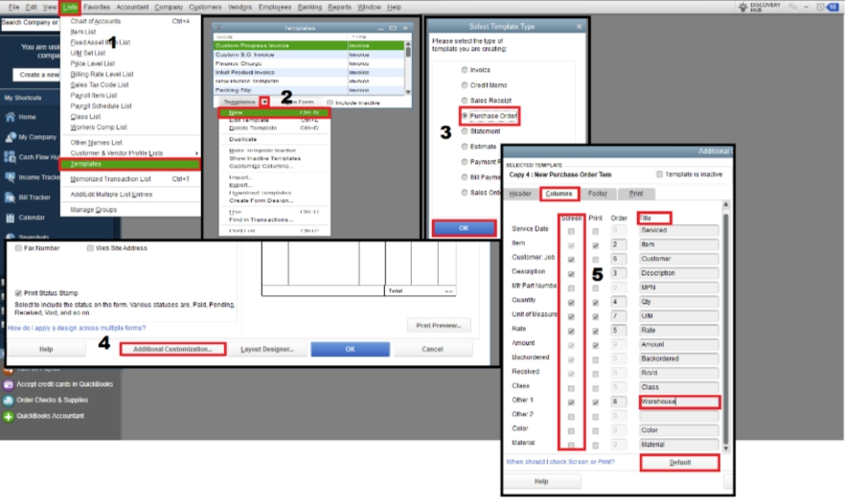The width and height of the screenshot is (845, 504).
Task: Select the Invoice radio button
Action: click(465, 70)
